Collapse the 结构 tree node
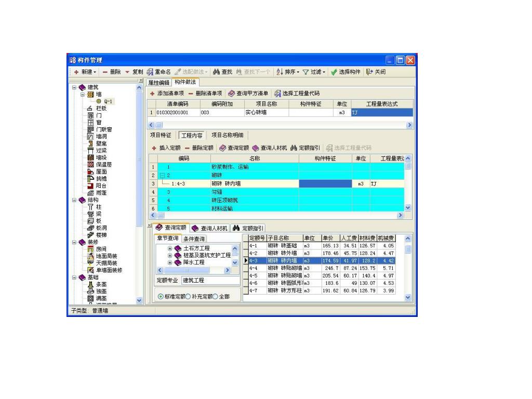532x399 pixels. pyautogui.click(x=74, y=200)
